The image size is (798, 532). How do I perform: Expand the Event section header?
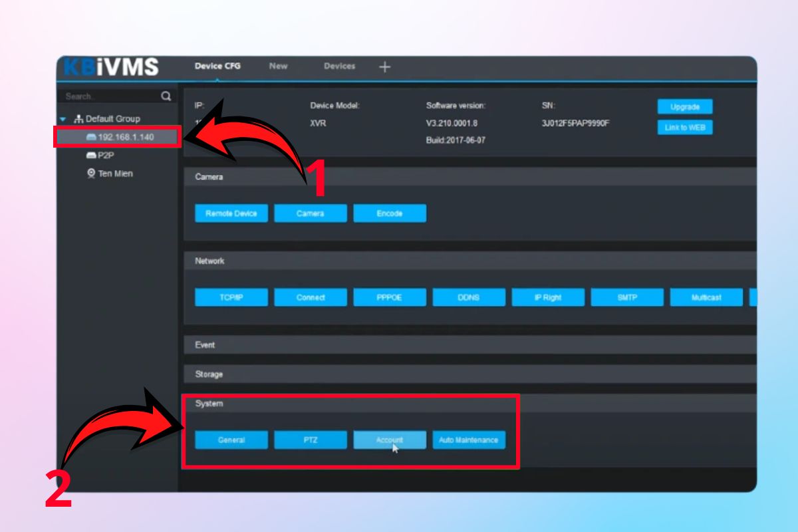pyautogui.click(x=470, y=345)
